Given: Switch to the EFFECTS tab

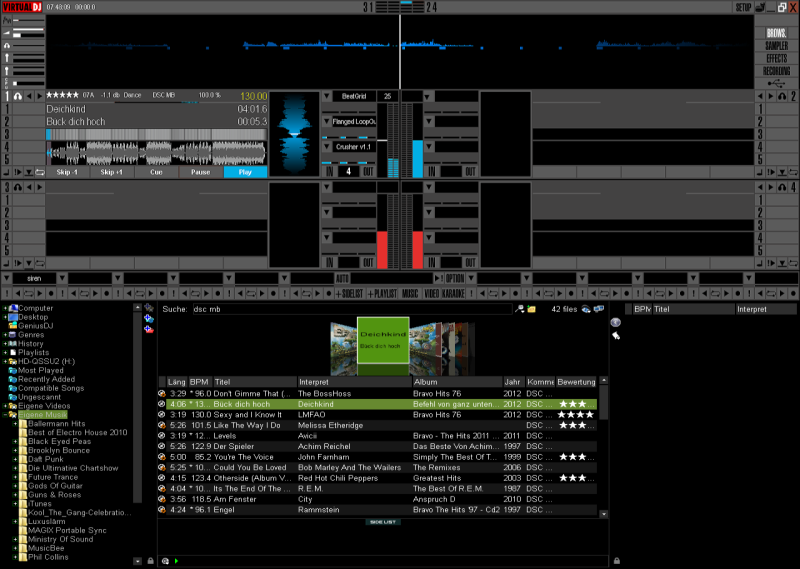Looking at the screenshot, I should click(776, 59).
